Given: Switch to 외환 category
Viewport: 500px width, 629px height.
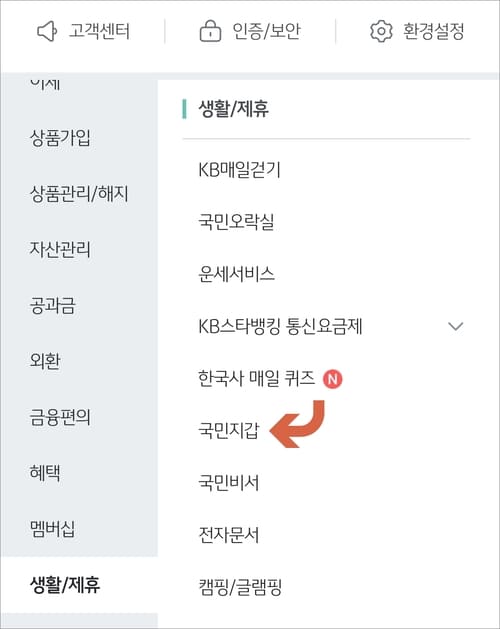Looking at the screenshot, I should click(45, 361).
